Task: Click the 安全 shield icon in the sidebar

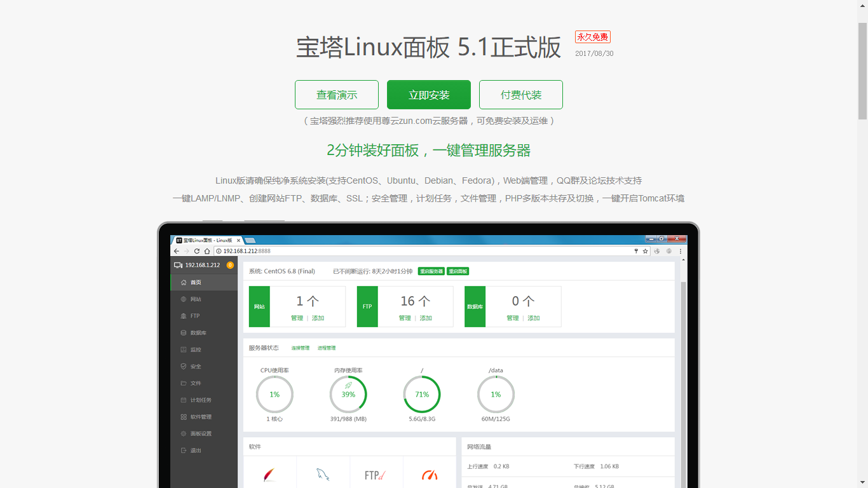Action: point(184,366)
